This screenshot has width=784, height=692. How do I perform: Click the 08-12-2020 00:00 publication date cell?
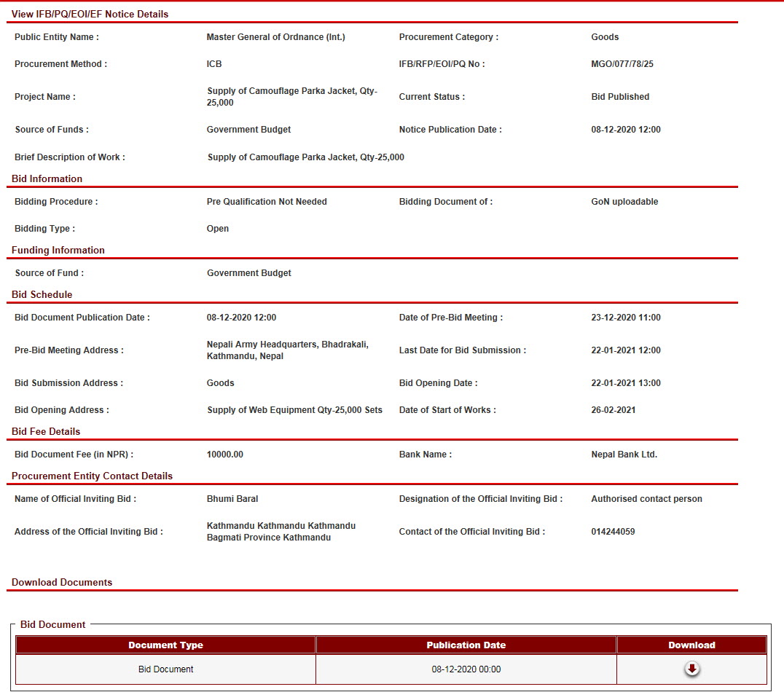pos(466,669)
